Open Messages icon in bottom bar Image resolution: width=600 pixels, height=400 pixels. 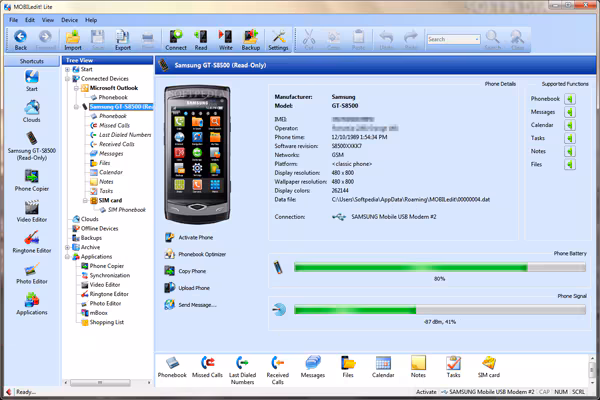point(313,367)
